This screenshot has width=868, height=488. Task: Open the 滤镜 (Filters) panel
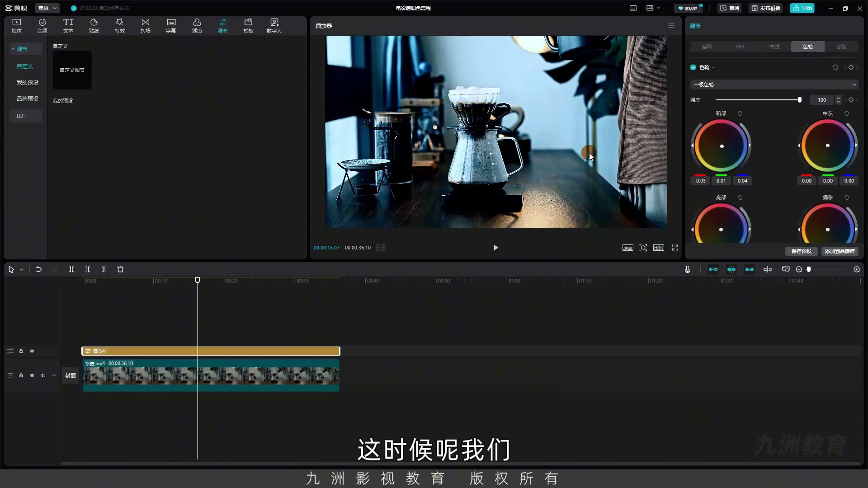pos(197,26)
